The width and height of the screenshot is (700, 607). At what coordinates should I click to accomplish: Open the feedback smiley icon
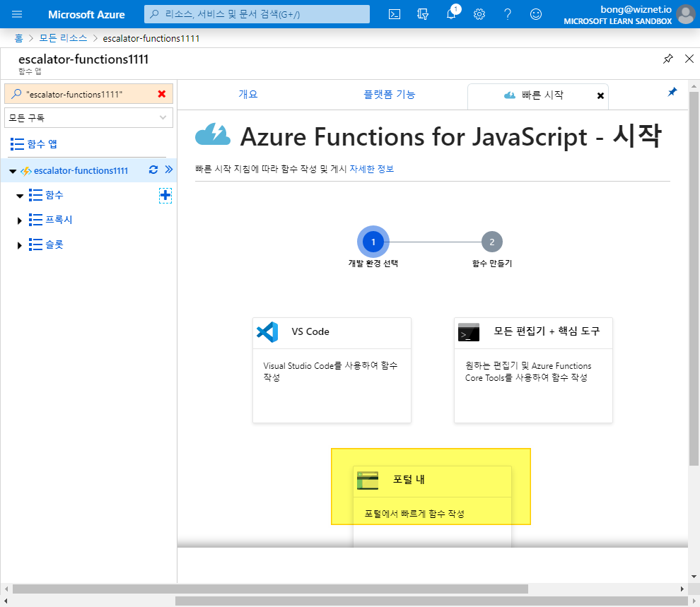pos(536,14)
